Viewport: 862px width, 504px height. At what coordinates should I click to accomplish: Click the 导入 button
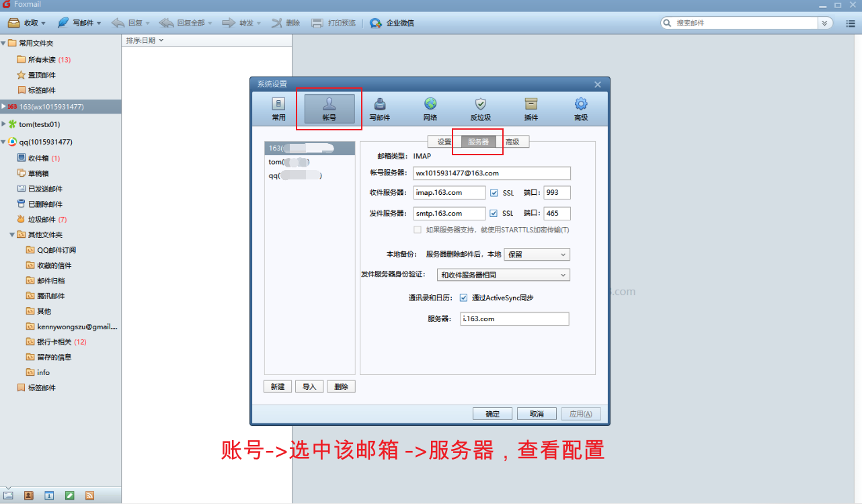[309, 386]
